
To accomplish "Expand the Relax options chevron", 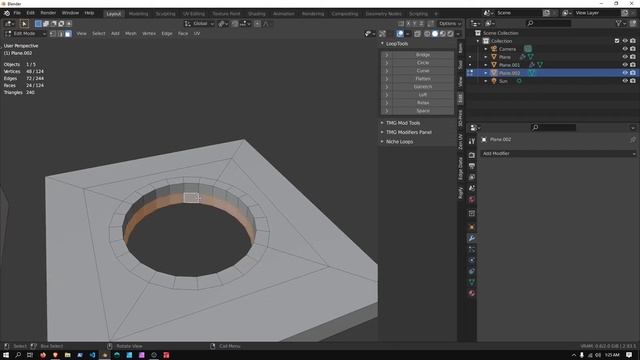I will click(387, 103).
